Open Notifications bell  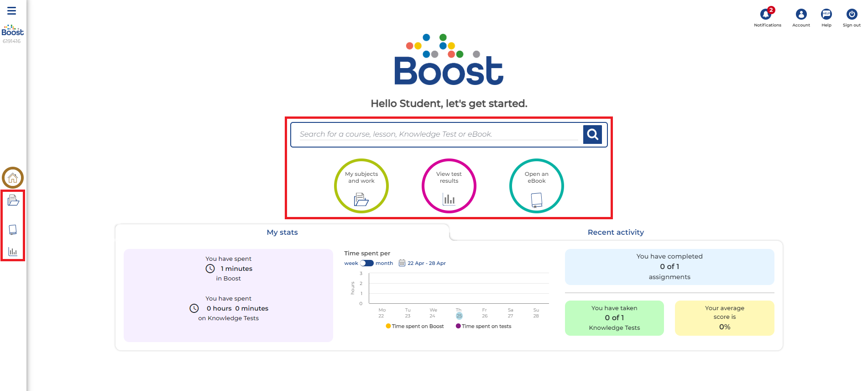pos(767,15)
